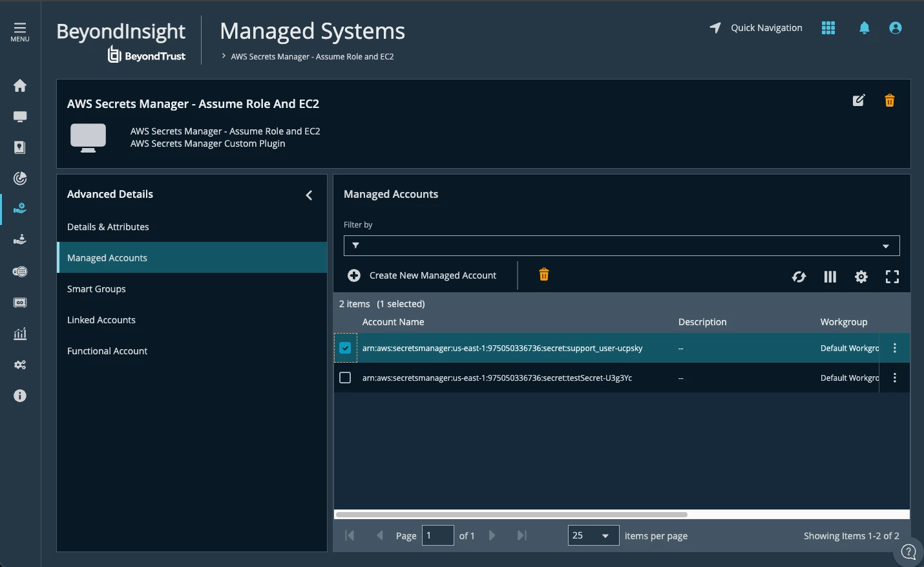
Task: Click Create New Managed Account
Action: click(422, 275)
